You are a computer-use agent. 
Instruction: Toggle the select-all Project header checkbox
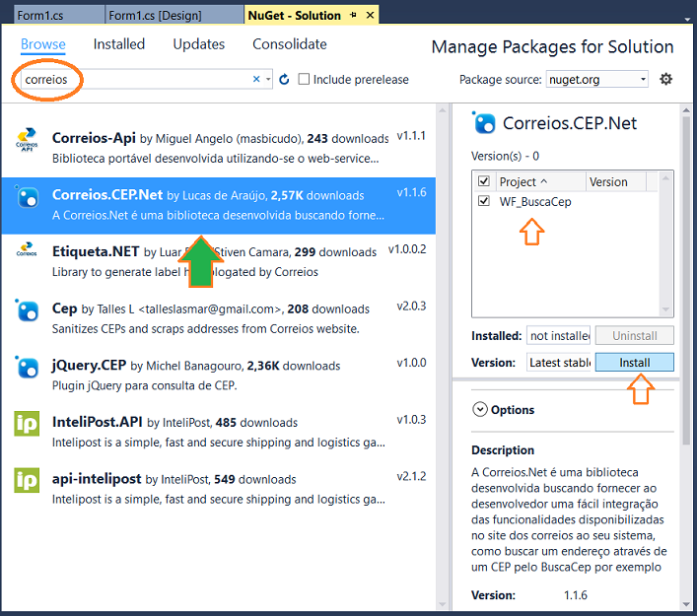coord(484,181)
